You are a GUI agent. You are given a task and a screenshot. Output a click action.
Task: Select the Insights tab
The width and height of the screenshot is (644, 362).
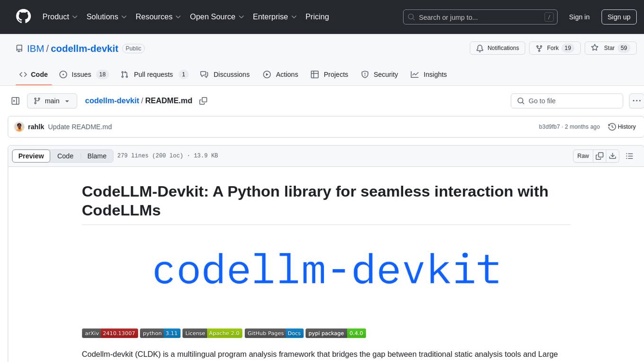pyautogui.click(x=429, y=74)
